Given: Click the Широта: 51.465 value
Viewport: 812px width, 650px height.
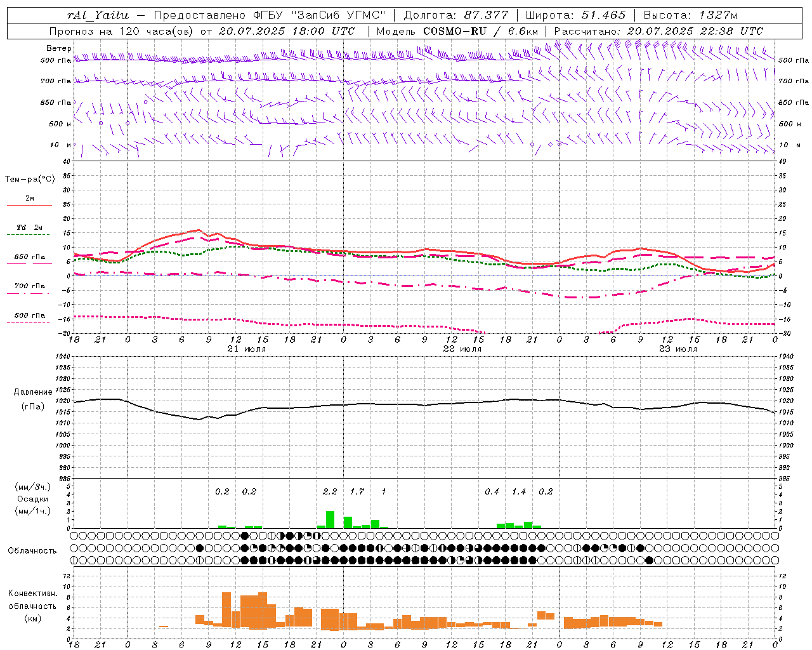Looking at the screenshot, I should coord(575,15).
